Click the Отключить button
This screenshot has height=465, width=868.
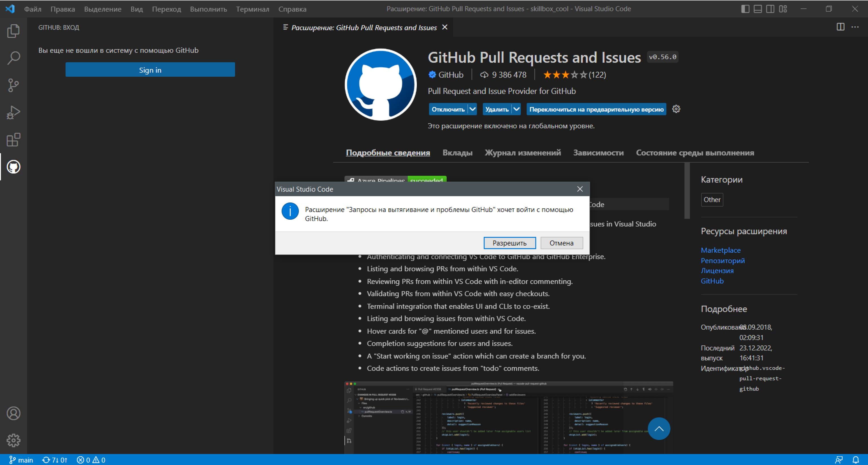pyautogui.click(x=448, y=109)
